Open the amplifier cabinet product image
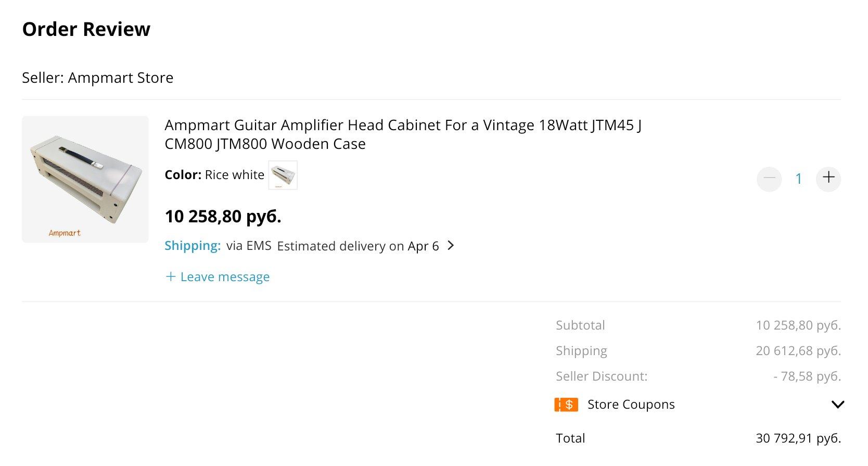The image size is (868, 466). [x=85, y=179]
